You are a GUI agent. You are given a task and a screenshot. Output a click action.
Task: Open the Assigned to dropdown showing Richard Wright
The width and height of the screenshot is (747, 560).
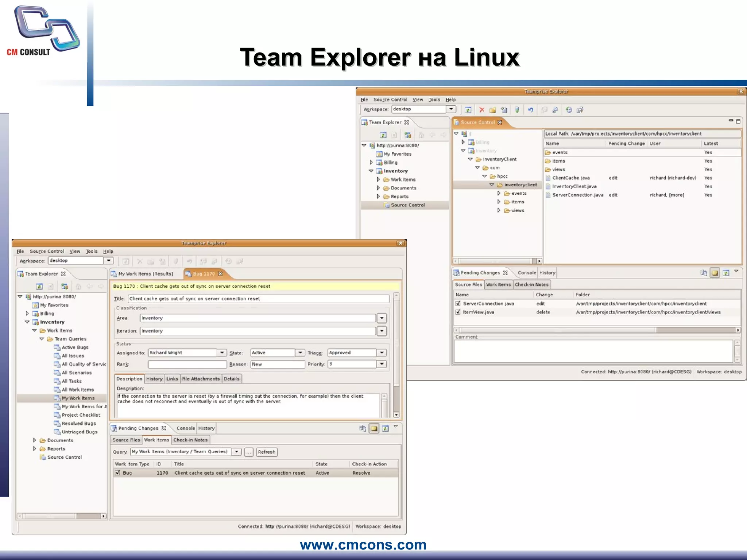[222, 353]
